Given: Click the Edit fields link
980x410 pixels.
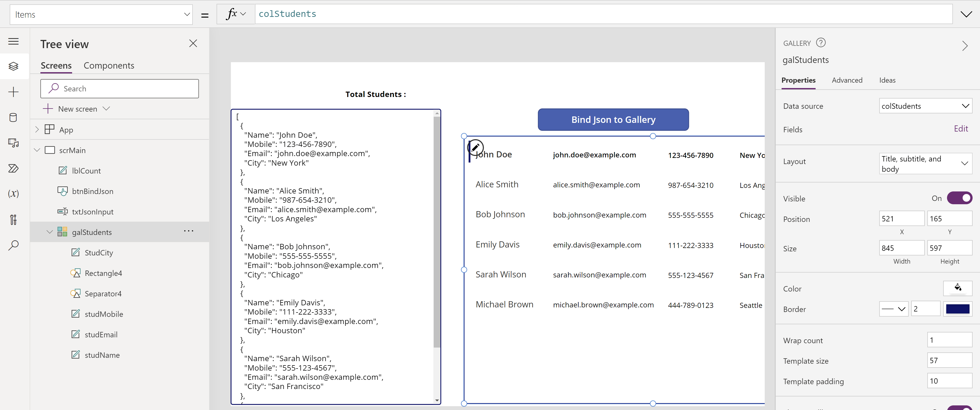Looking at the screenshot, I should pyautogui.click(x=961, y=129).
